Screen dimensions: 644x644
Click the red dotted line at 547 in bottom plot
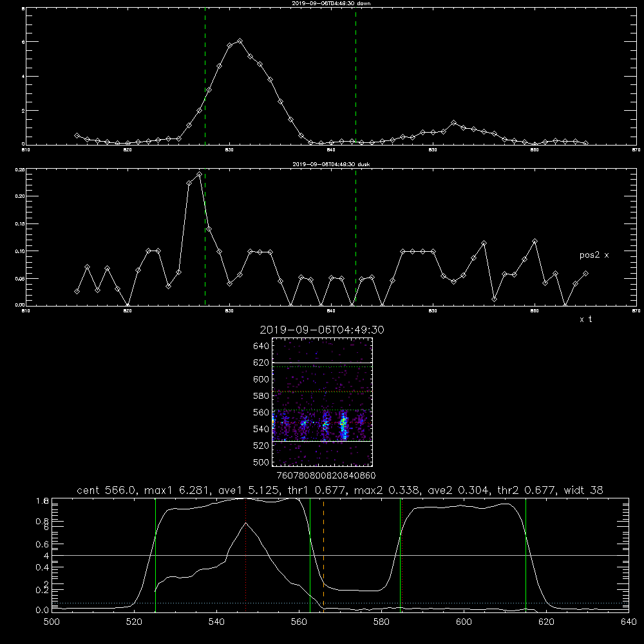pos(245,554)
